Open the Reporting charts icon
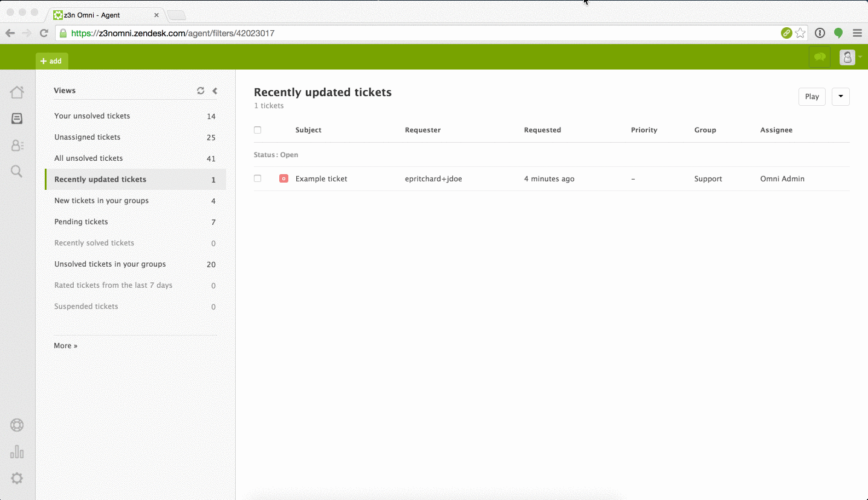Screen dimensions: 868x500 click(x=17, y=452)
